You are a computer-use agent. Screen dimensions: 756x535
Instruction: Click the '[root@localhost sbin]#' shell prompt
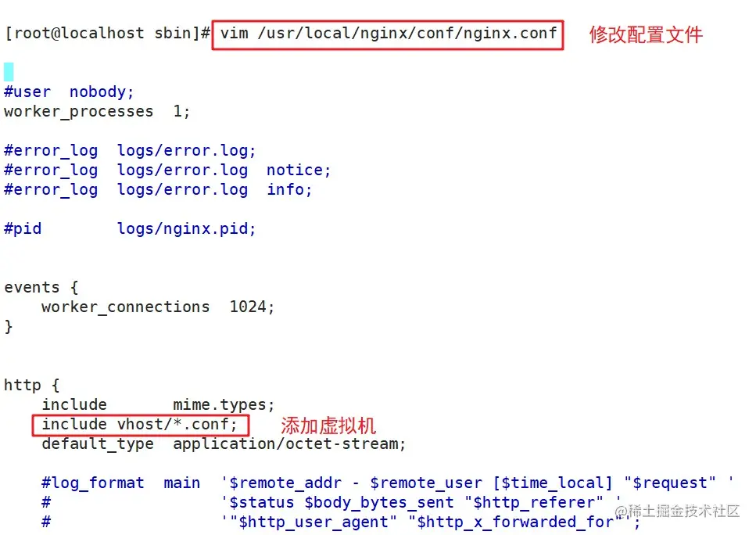click(x=107, y=34)
